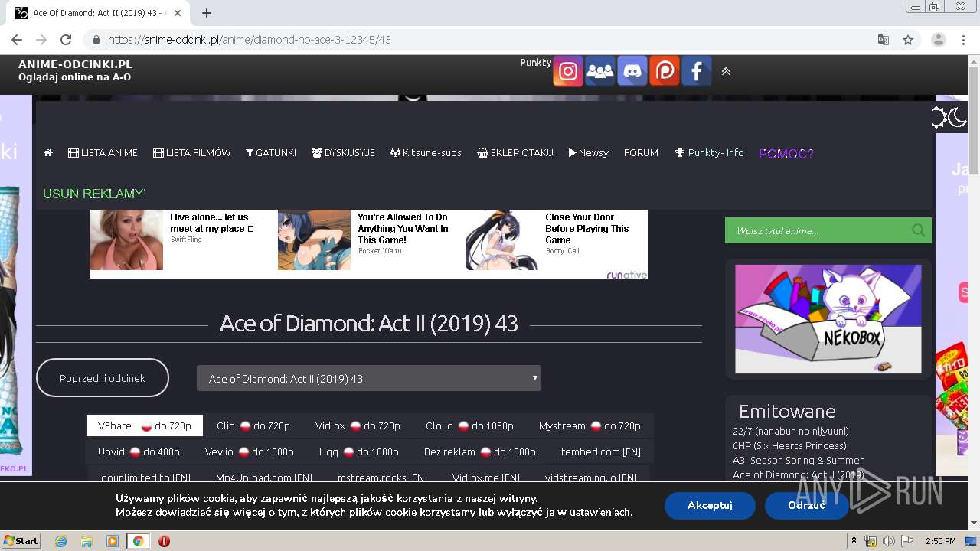Collapse header with double chevron up icon
This screenshot has height=551, width=980.
[726, 71]
